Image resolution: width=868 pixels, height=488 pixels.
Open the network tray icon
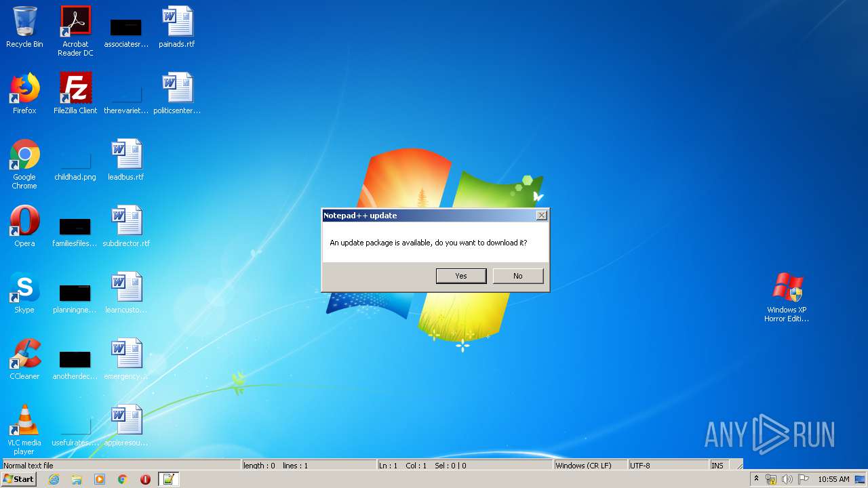coord(771,479)
